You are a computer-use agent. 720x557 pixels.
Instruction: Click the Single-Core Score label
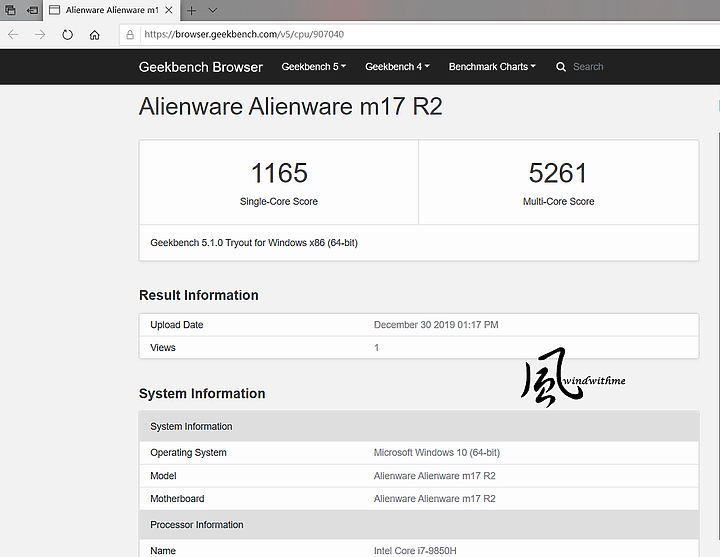(279, 202)
